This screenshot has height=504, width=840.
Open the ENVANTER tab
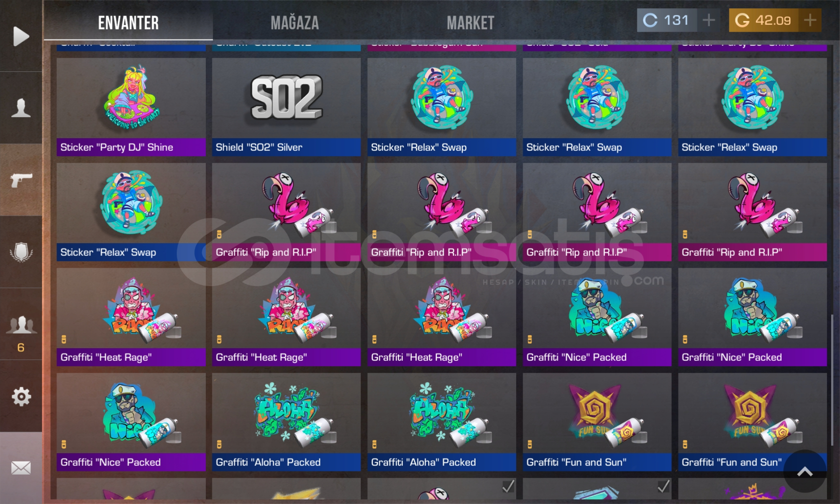click(x=128, y=22)
